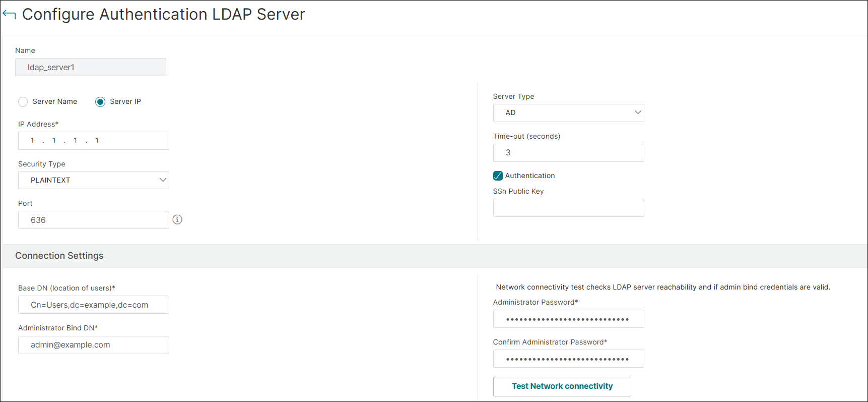Click the Time-out (seconds) label

pyautogui.click(x=526, y=136)
